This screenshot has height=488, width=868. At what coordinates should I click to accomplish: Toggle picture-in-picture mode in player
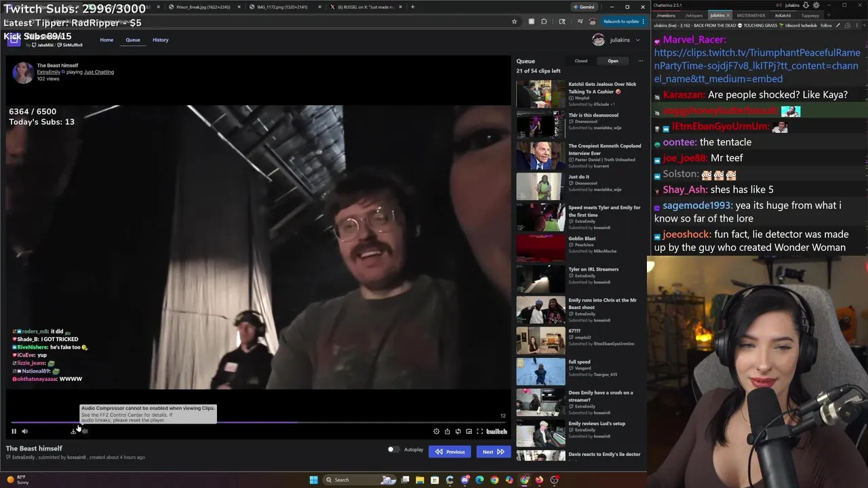pos(469,431)
